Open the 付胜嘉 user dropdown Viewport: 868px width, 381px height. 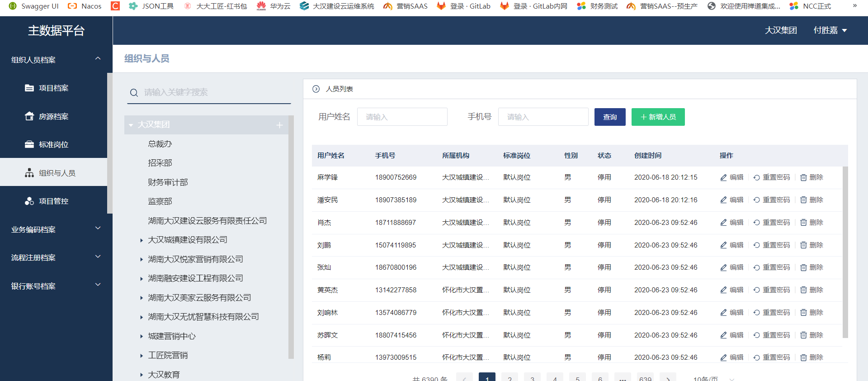pyautogui.click(x=830, y=30)
